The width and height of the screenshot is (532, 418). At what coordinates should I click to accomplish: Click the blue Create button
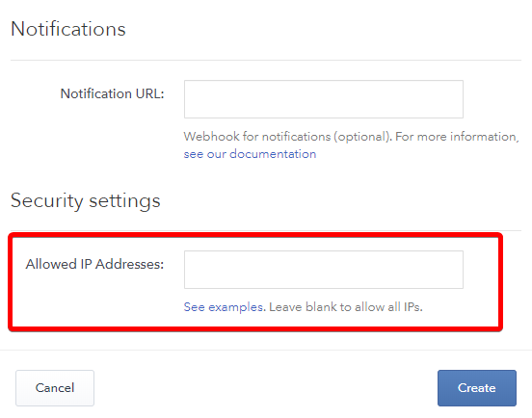pyautogui.click(x=477, y=388)
